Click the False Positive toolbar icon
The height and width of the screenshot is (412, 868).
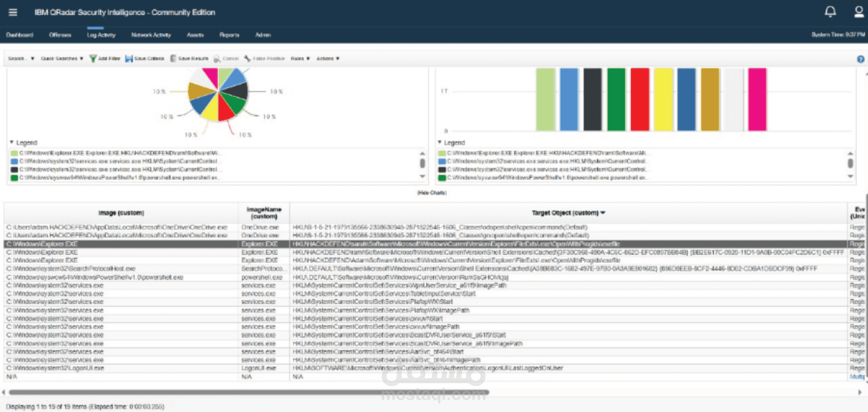(x=247, y=59)
